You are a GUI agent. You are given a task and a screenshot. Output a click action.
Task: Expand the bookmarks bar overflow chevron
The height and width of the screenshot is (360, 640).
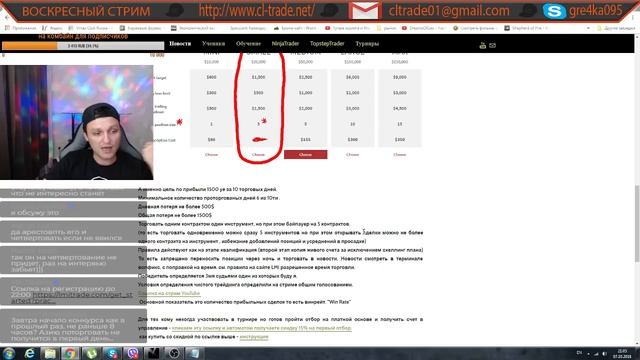[x=588, y=28]
